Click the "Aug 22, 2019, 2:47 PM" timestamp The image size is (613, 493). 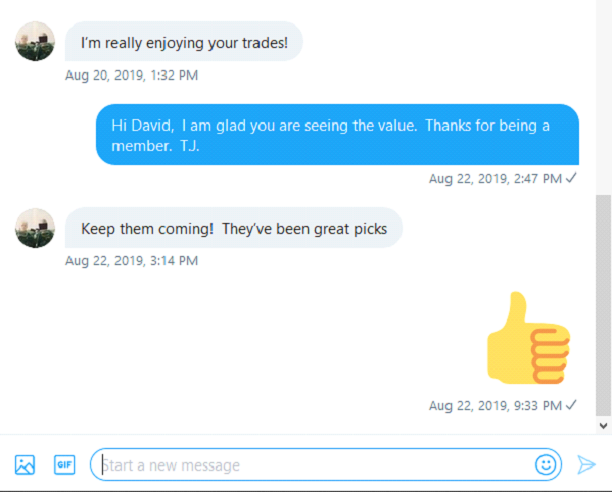(x=495, y=179)
